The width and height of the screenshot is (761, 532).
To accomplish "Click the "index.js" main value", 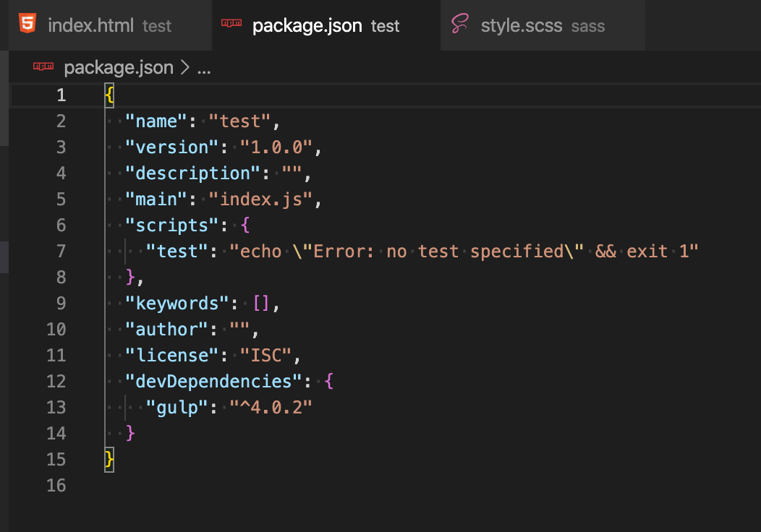I will 260,199.
